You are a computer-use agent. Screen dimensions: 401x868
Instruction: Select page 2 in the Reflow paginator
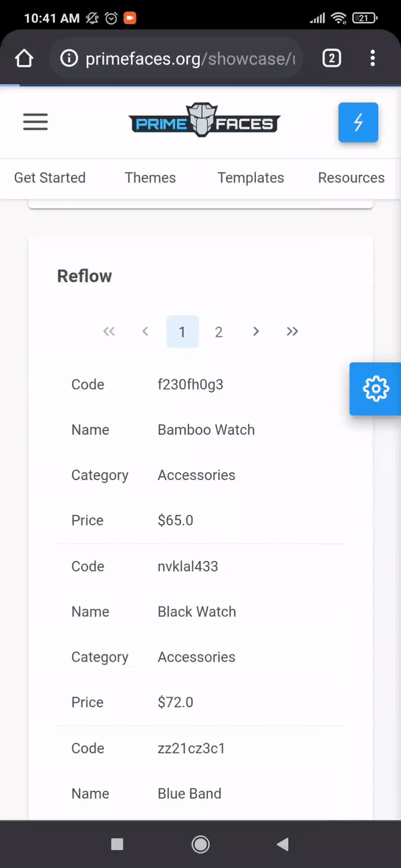pyautogui.click(x=219, y=331)
